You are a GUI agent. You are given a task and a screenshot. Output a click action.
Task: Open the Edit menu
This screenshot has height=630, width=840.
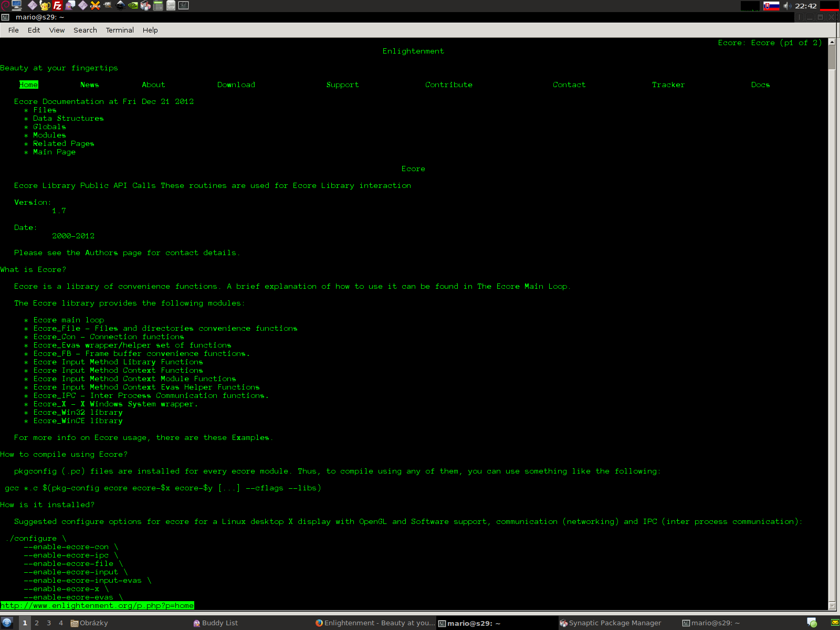[x=34, y=30]
